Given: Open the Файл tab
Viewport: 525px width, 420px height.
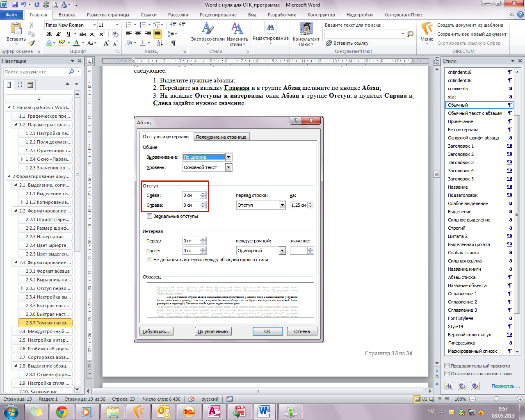Looking at the screenshot, I should point(11,15).
